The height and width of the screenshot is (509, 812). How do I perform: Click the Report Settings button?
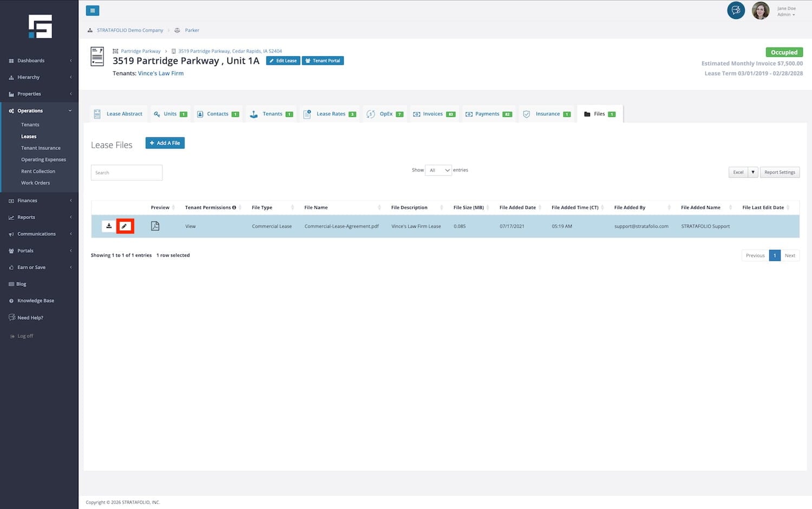point(780,172)
